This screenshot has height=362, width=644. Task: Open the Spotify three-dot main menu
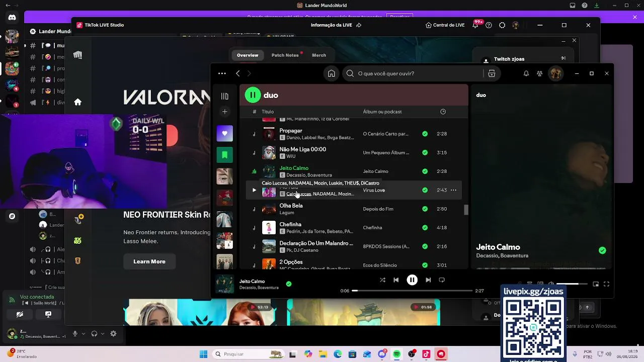222,73
